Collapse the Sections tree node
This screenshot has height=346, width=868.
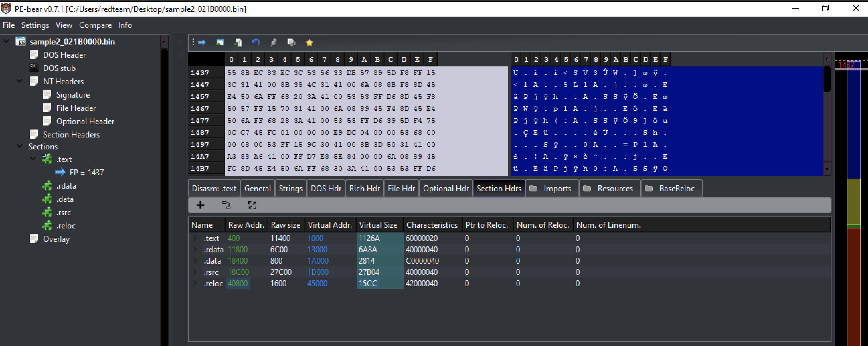tap(20, 146)
